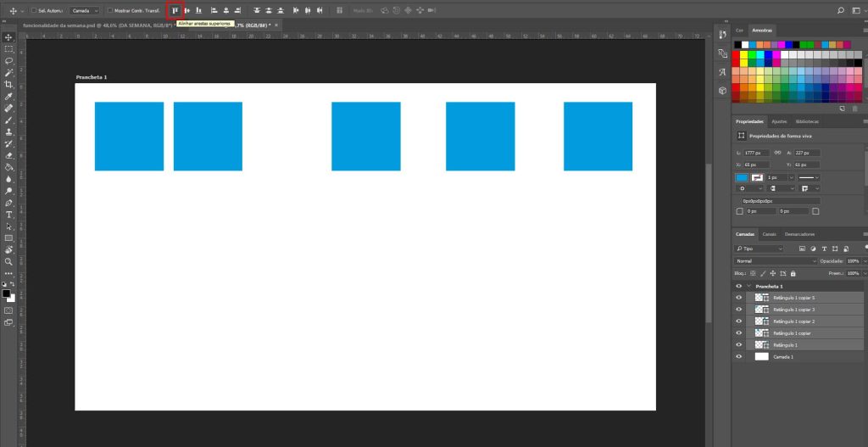Open the 3D panel cube icon

click(x=722, y=90)
